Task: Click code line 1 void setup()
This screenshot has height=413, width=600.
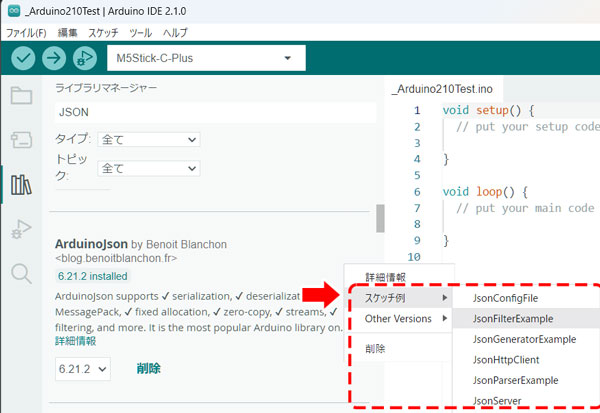Action: pyautogui.click(x=488, y=111)
